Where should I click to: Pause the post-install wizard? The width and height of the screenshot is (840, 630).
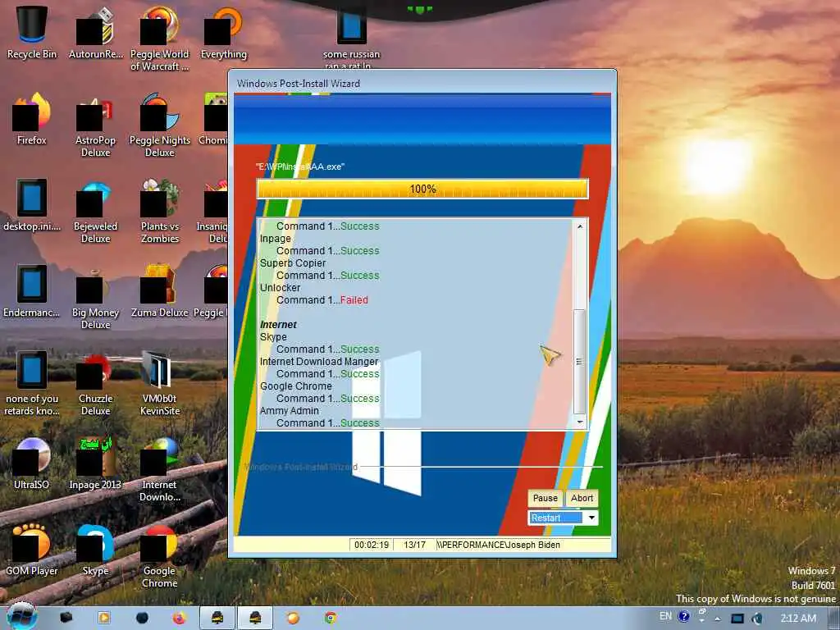[x=546, y=498]
